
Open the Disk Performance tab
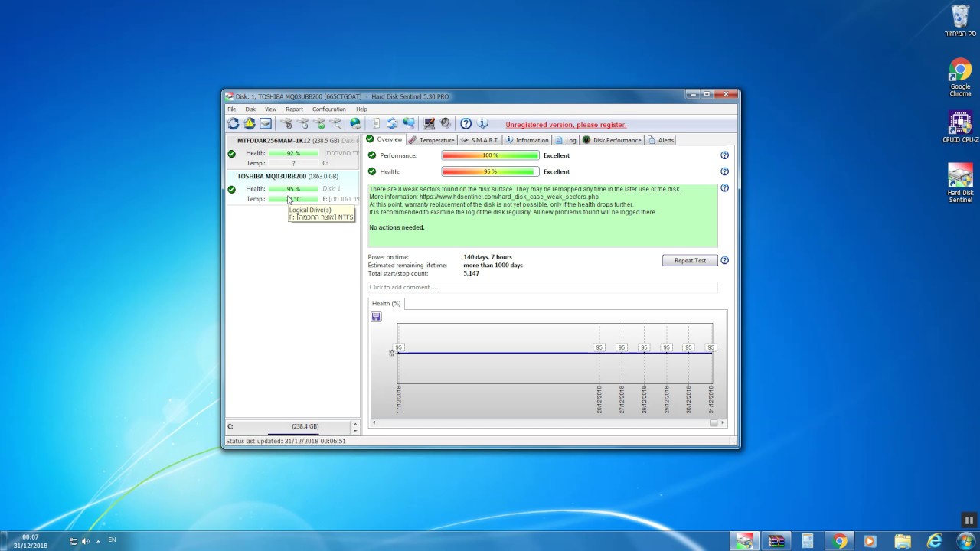tap(612, 140)
